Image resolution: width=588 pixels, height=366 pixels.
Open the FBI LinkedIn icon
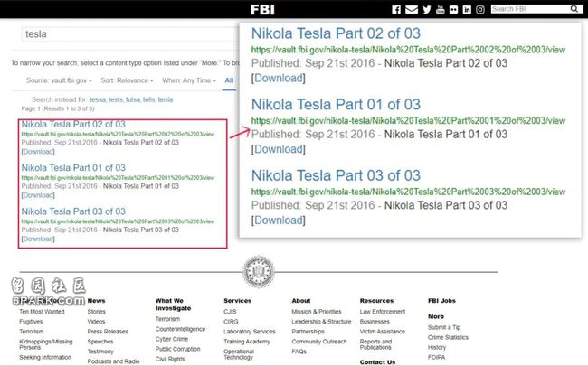click(467, 9)
